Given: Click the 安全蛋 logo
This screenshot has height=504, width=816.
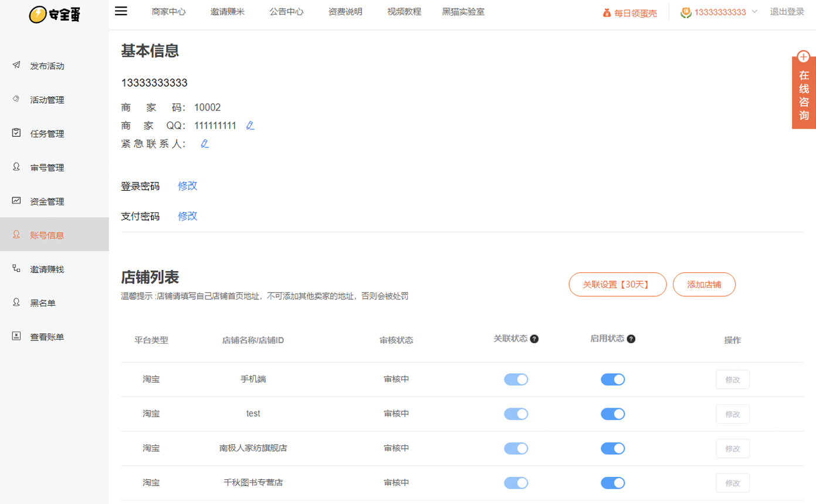Looking at the screenshot, I should tap(55, 14).
